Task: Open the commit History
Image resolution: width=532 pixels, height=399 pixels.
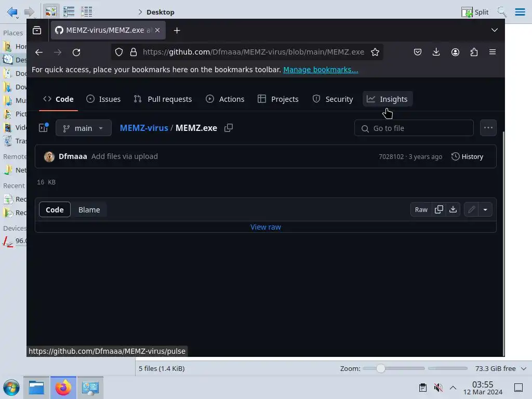Action: click(467, 156)
